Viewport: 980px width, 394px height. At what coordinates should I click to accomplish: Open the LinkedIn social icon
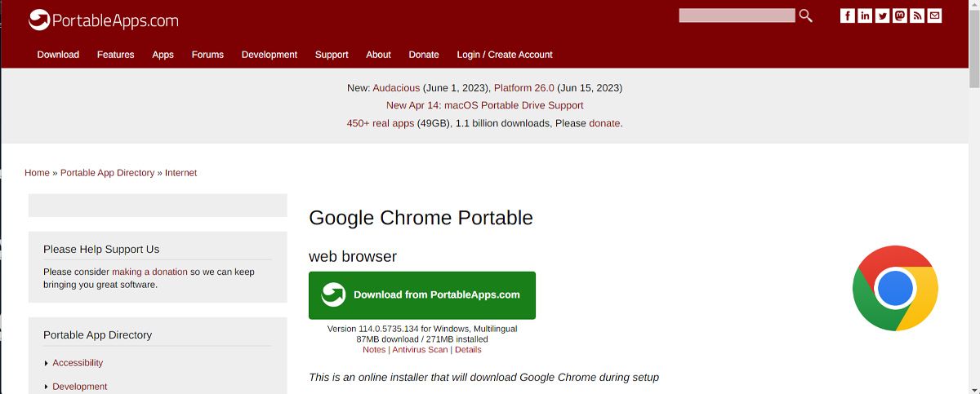click(x=865, y=15)
